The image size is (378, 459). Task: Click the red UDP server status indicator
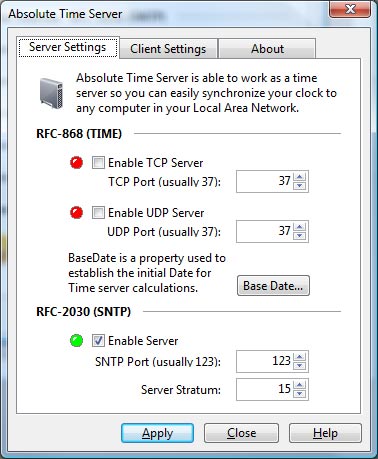(x=77, y=212)
